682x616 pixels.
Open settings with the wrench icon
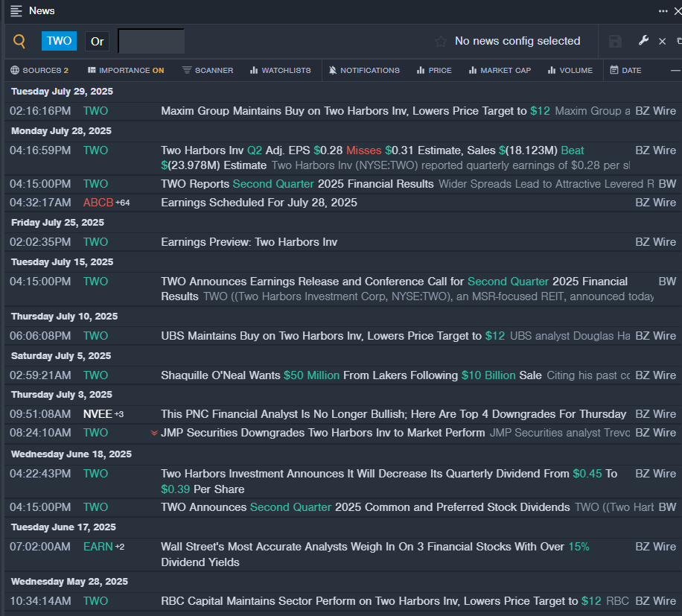pyautogui.click(x=643, y=41)
